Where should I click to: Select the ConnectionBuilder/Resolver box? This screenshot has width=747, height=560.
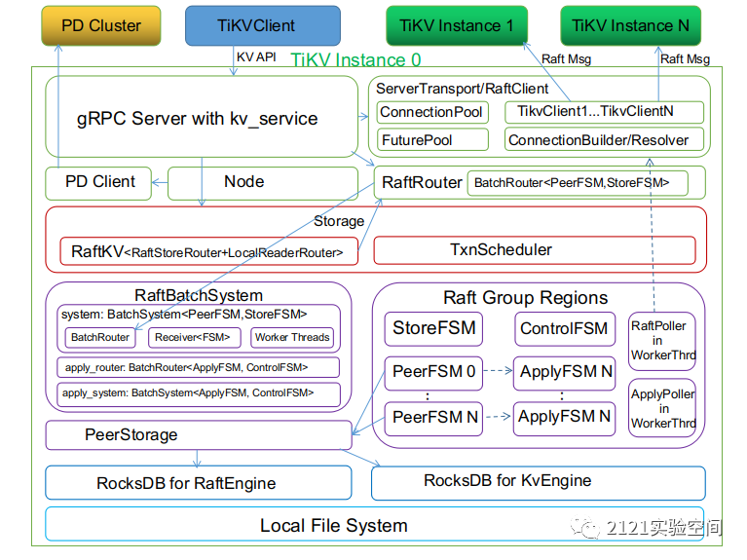(598, 140)
